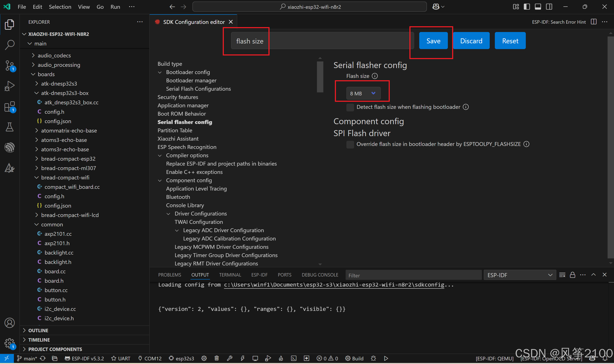
Task: Click the Save button
Action: click(433, 41)
